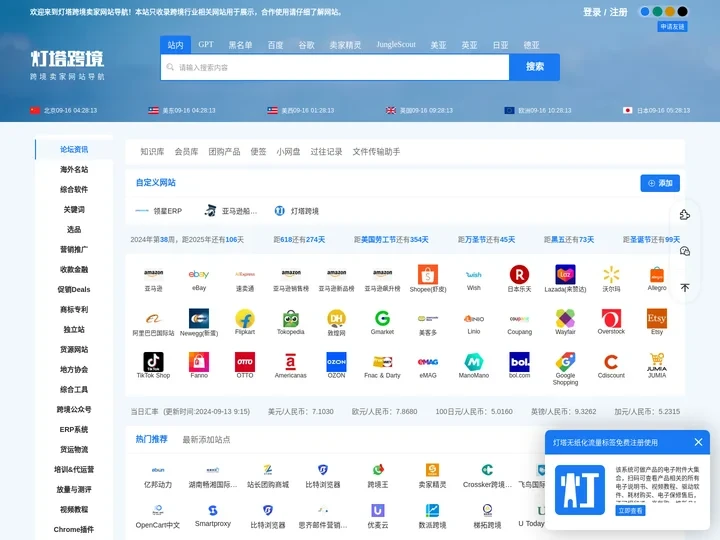Open the Gmarket icon
Screen dimensions: 720x540
pyautogui.click(x=382, y=318)
